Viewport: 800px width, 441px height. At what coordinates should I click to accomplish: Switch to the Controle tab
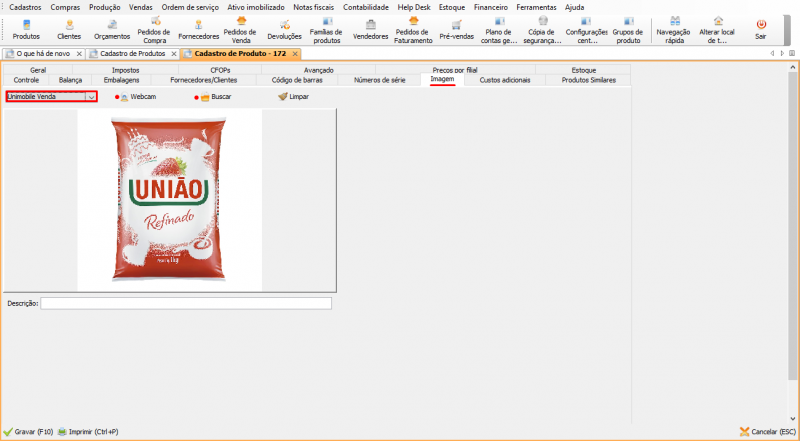tap(26, 80)
